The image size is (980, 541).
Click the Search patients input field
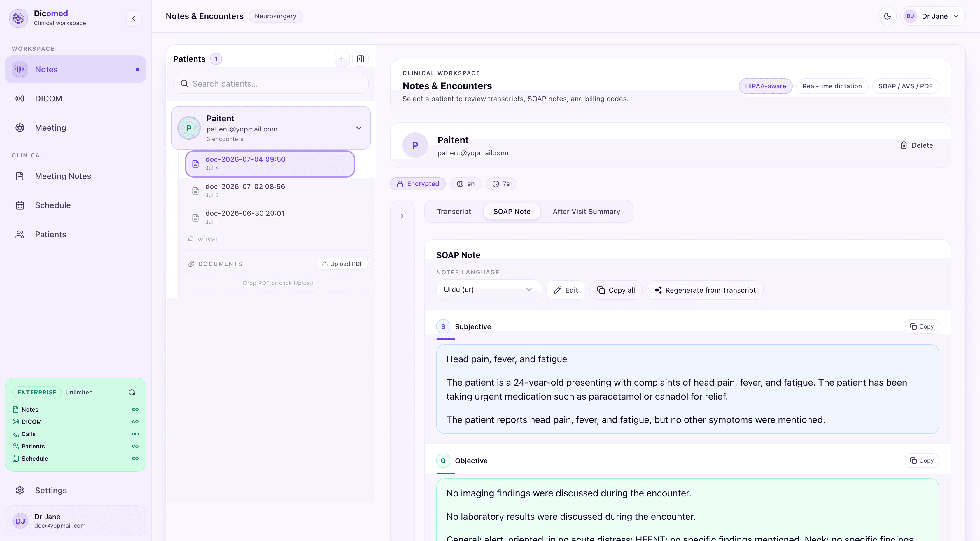pyautogui.click(x=271, y=84)
